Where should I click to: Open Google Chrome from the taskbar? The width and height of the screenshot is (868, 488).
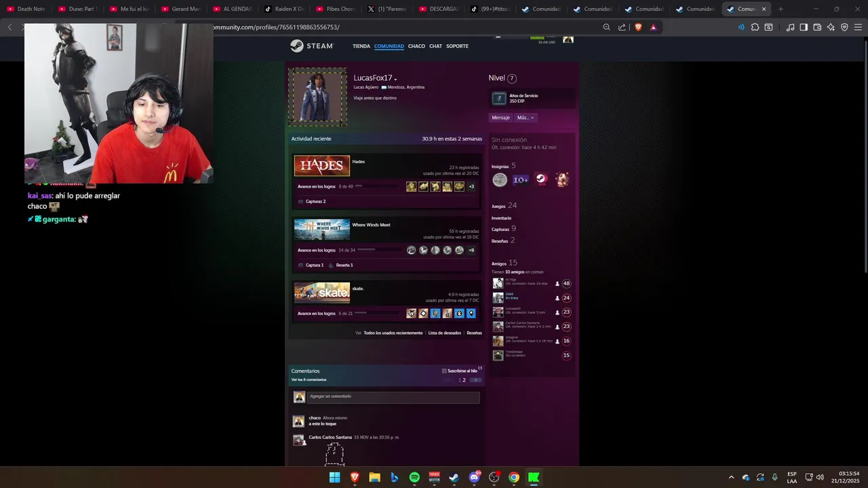click(514, 477)
